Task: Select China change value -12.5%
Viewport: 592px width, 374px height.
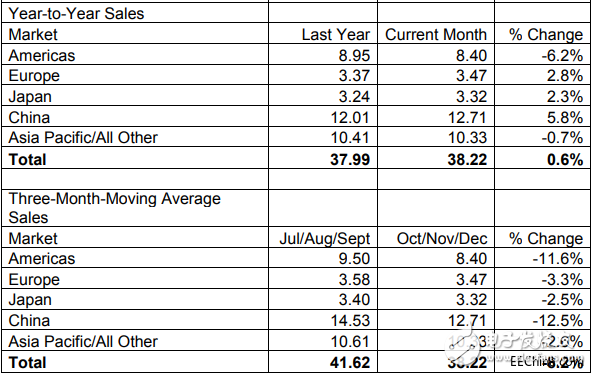Action: (558, 320)
